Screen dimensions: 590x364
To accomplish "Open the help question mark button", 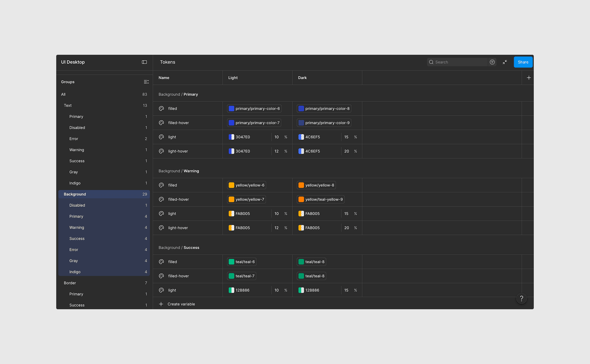I will coord(522,298).
